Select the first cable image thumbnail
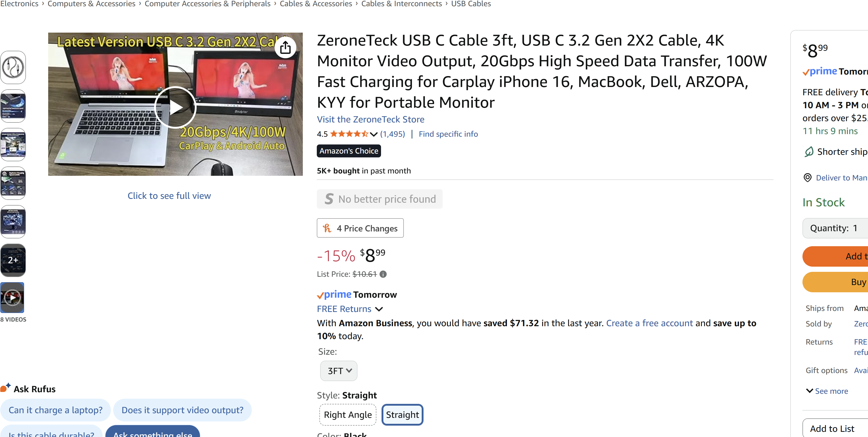 (x=13, y=67)
